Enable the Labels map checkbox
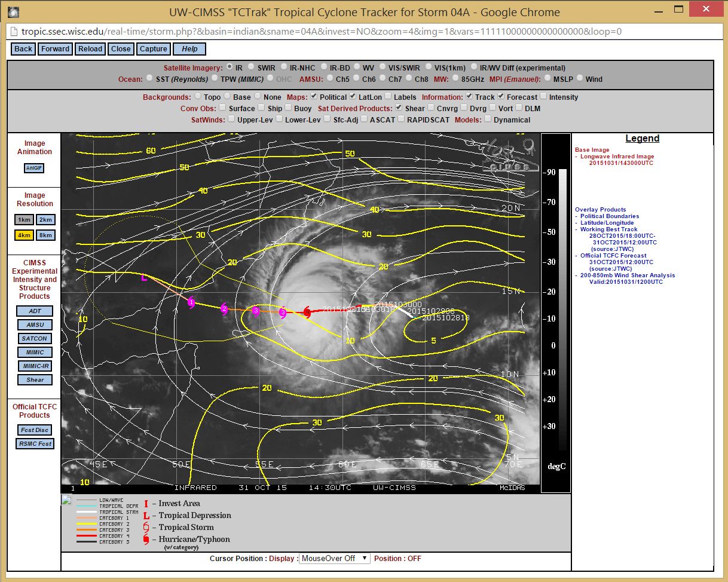This screenshot has width=728, height=582. [x=389, y=97]
